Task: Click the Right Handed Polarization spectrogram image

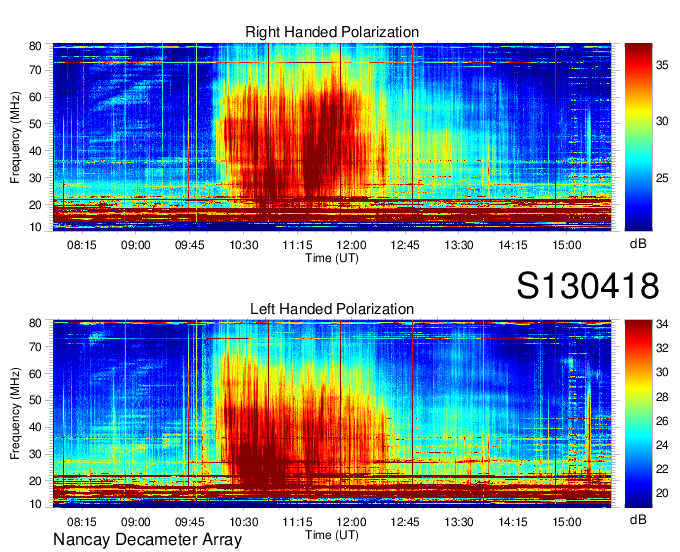Action: [x=332, y=137]
